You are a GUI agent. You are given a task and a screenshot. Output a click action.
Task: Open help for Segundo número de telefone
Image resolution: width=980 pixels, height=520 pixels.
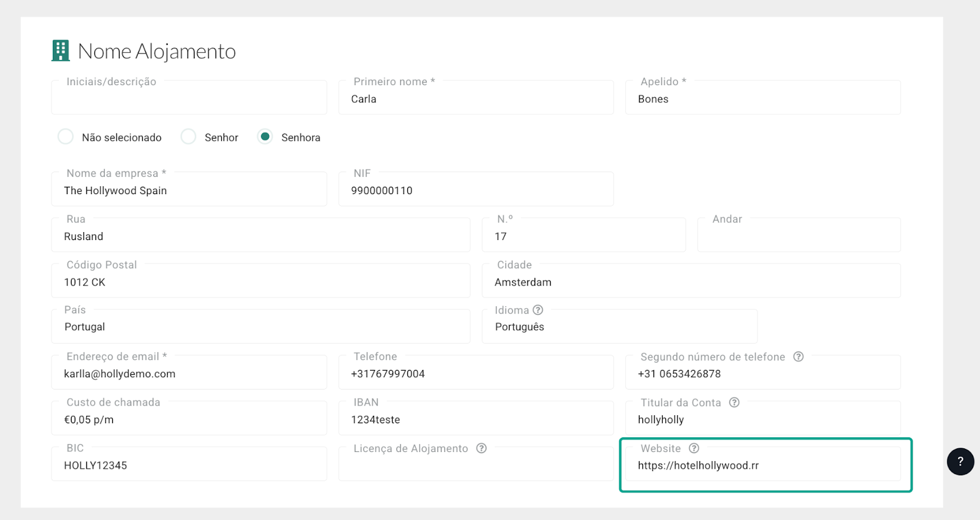pos(798,356)
